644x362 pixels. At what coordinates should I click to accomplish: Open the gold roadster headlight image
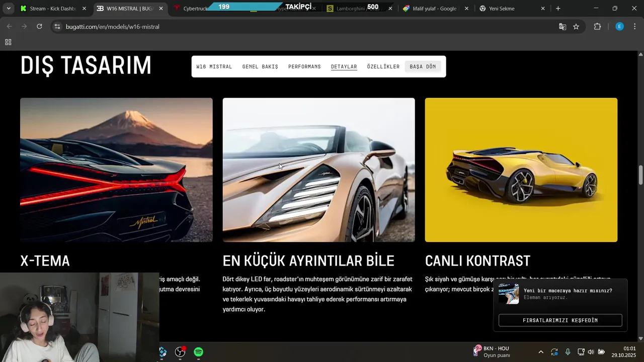coord(318,170)
